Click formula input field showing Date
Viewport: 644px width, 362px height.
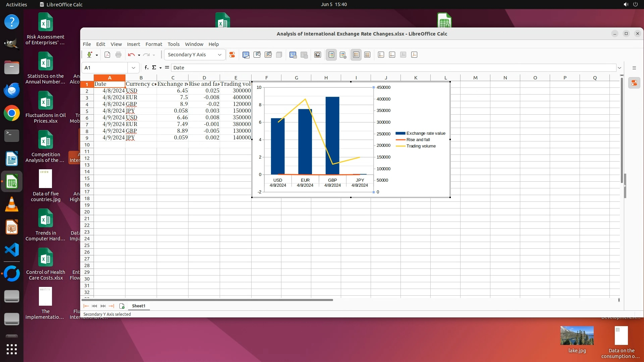392,68
